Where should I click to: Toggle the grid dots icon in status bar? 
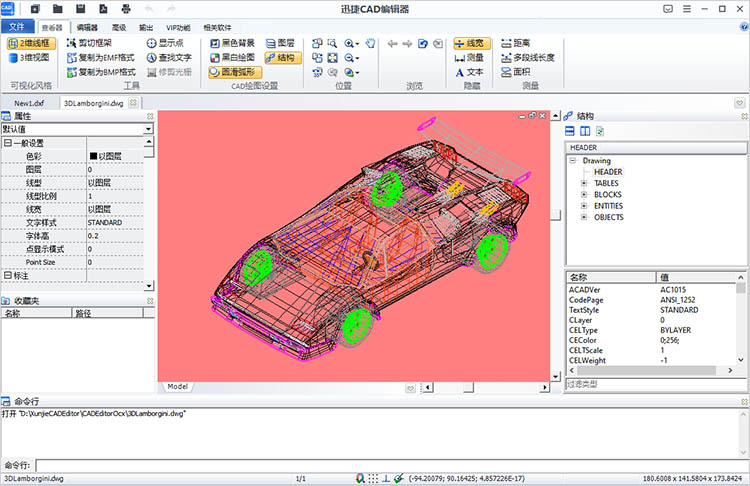[x=373, y=478]
